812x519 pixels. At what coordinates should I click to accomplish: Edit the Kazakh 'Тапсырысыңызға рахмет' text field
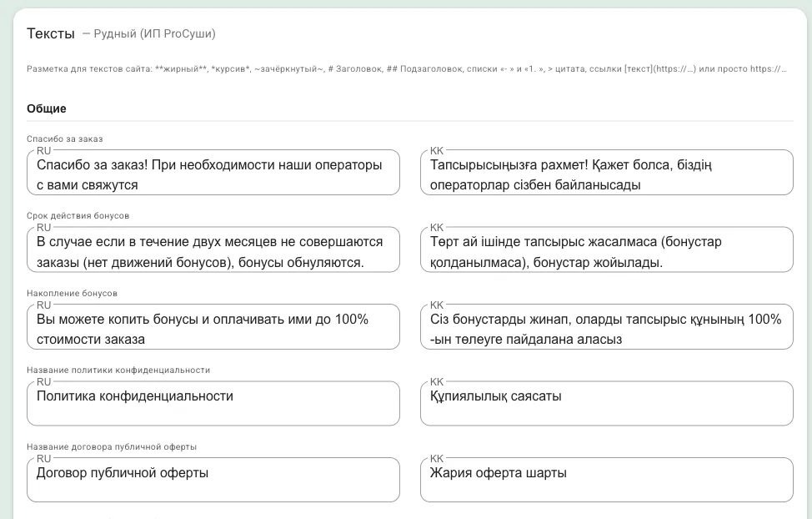tap(606, 173)
